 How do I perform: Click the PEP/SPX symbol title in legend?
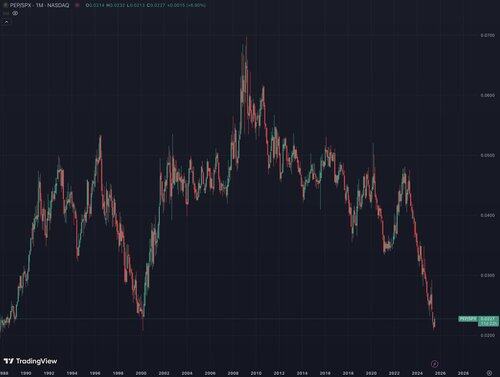pos(39,5)
